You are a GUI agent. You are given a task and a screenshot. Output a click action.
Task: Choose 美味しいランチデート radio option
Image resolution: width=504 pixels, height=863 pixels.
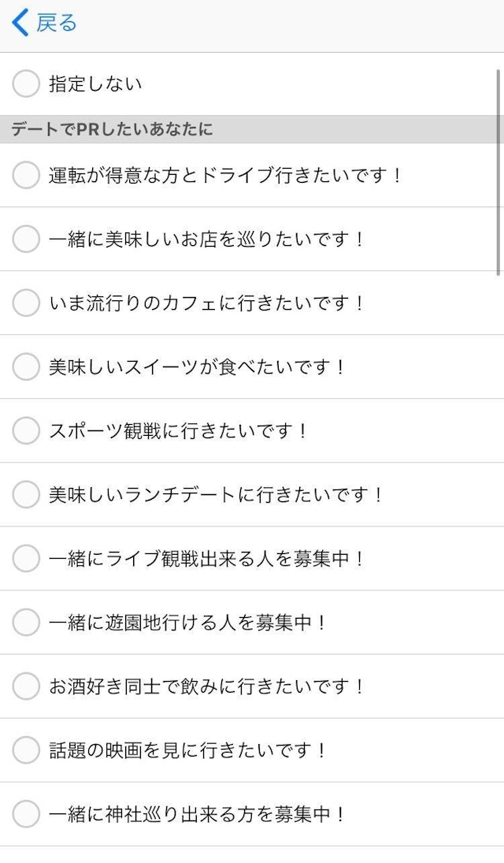click(26, 494)
